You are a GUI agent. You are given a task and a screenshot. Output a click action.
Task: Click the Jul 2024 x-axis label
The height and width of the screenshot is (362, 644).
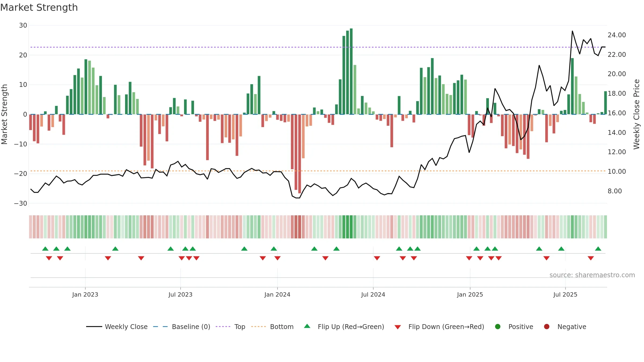point(373,294)
